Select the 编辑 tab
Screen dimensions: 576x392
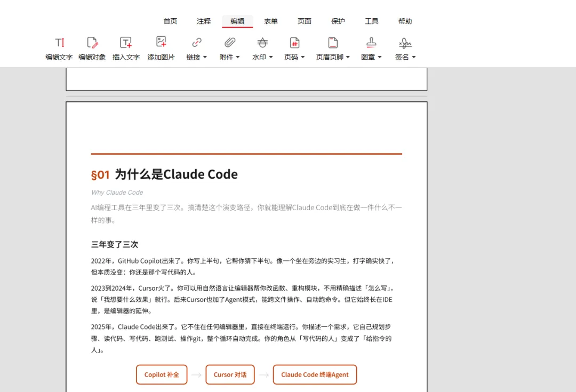pyautogui.click(x=237, y=21)
